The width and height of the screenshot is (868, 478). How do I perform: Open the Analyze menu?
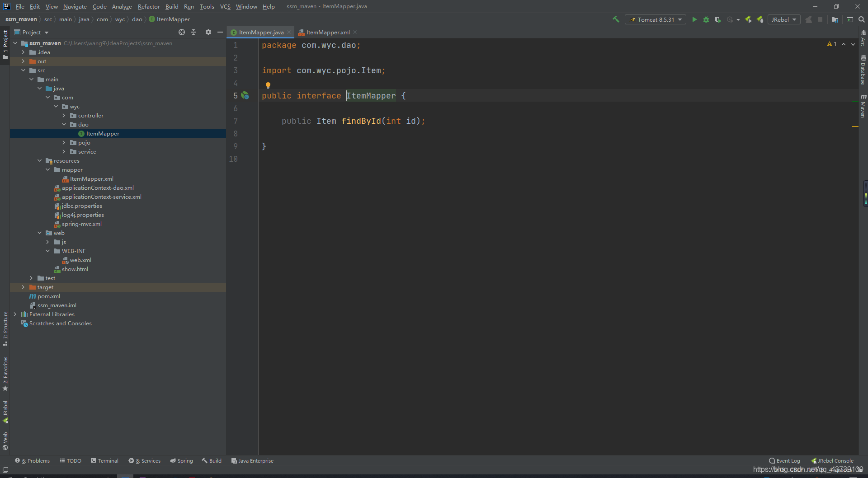pyautogui.click(x=122, y=6)
